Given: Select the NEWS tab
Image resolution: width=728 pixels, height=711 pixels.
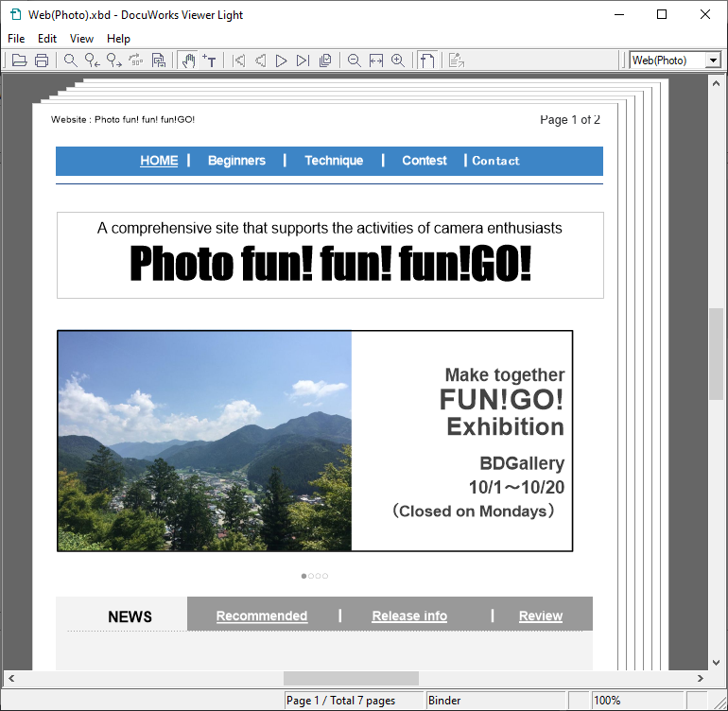Looking at the screenshot, I should coord(130,616).
